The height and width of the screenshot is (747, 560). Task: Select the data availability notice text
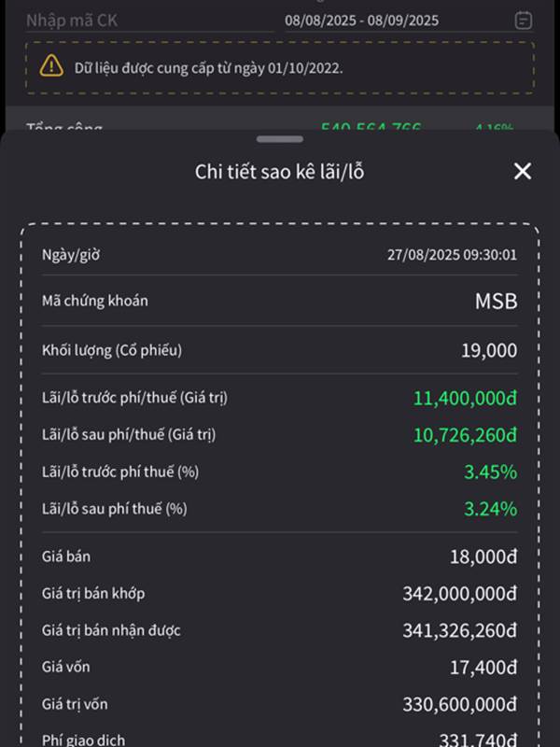tap(208, 68)
